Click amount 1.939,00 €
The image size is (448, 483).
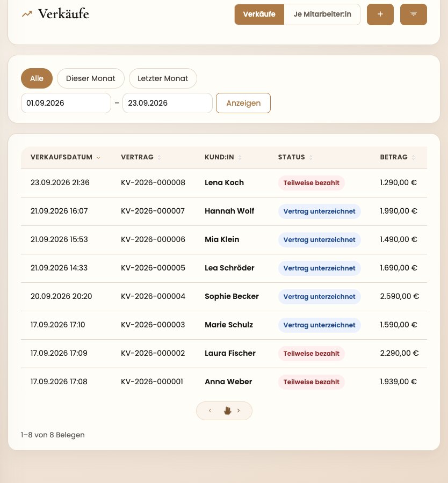pyautogui.click(x=399, y=382)
